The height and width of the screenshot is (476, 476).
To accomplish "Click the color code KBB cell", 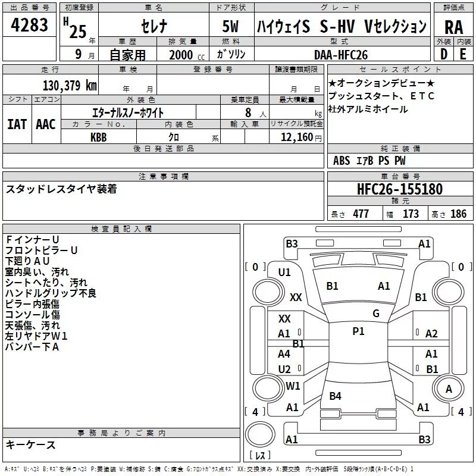I will (x=98, y=137).
